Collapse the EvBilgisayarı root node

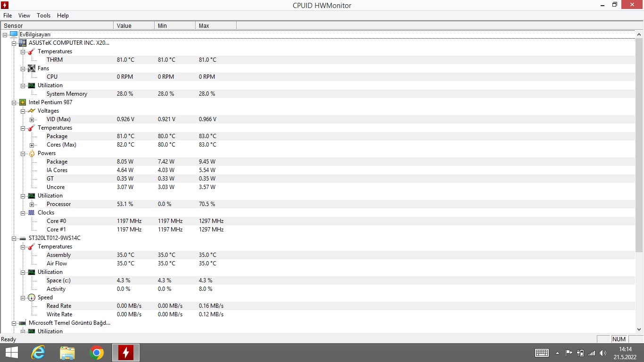point(5,35)
